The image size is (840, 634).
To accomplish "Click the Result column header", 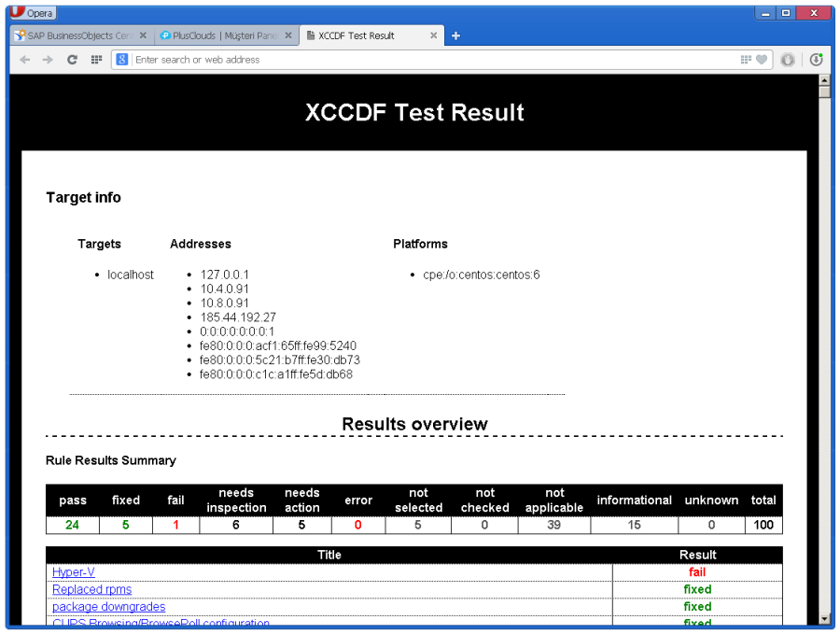I will point(697,556).
